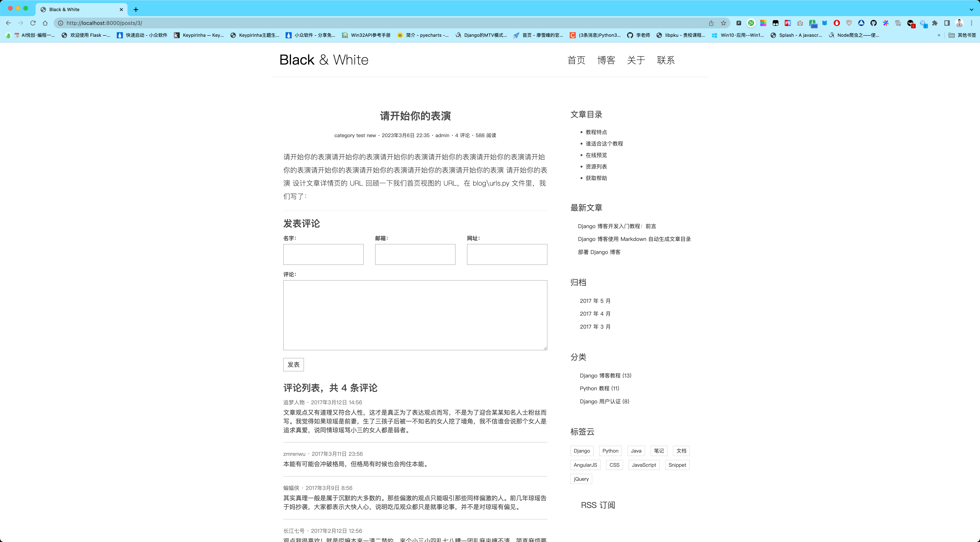Jump to 谁适合这个教程 section
This screenshot has width=980, height=542.
point(604,143)
